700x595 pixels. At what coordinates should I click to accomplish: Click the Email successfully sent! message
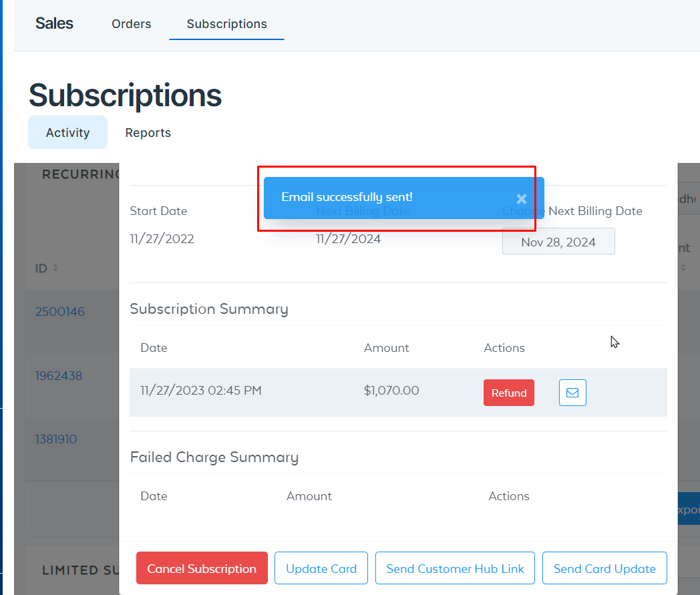tap(347, 197)
